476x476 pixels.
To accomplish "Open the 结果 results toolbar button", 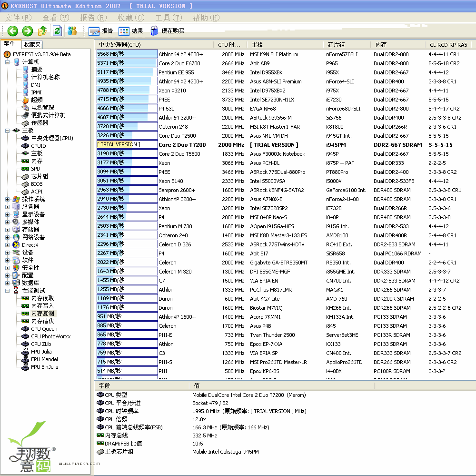I will [x=131, y=30].
